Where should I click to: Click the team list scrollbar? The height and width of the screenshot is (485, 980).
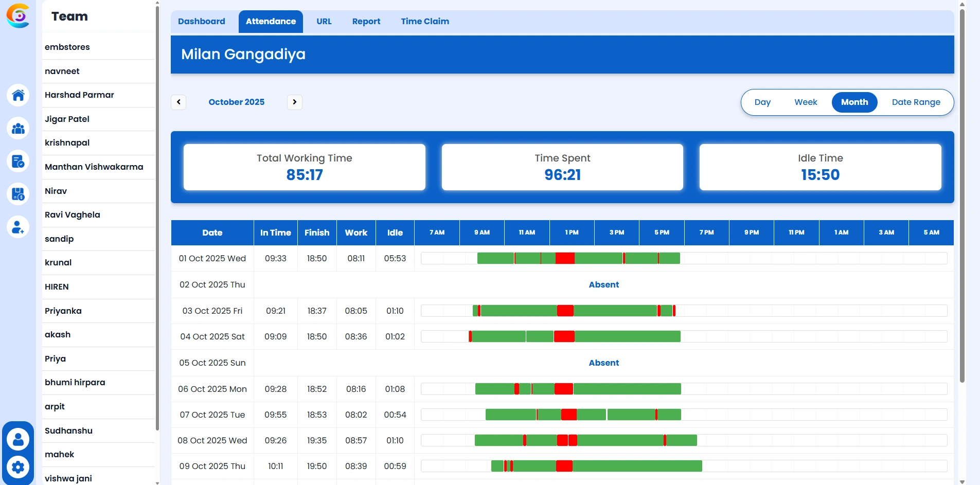157,216
